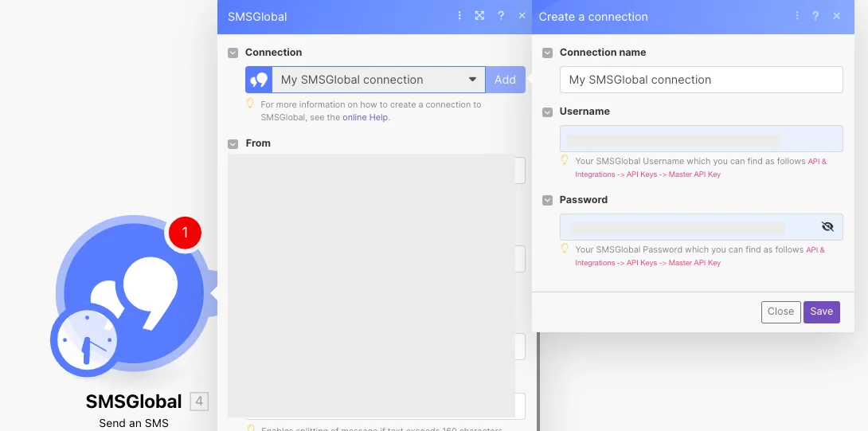Image resolution: width=868 pixels, height=431 pixels.
Task: Toggle password visibility eye icon
Action: pyautogui.click(x=827, y=226)
